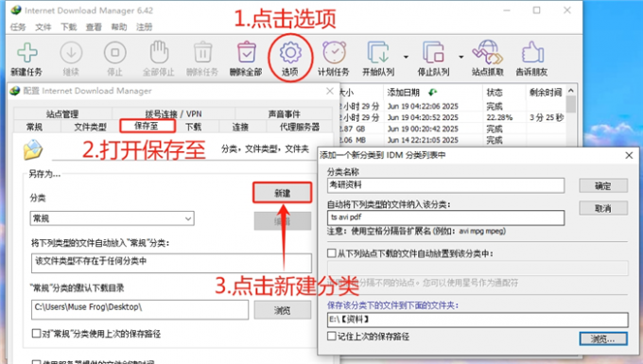Click the 剩余时间 column header
The width and height of the screenshot is (643, 364).
tap(546, 93)
